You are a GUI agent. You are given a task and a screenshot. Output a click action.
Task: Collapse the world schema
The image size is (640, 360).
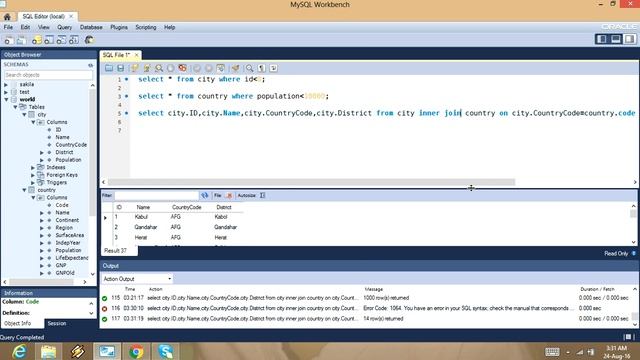7,100
